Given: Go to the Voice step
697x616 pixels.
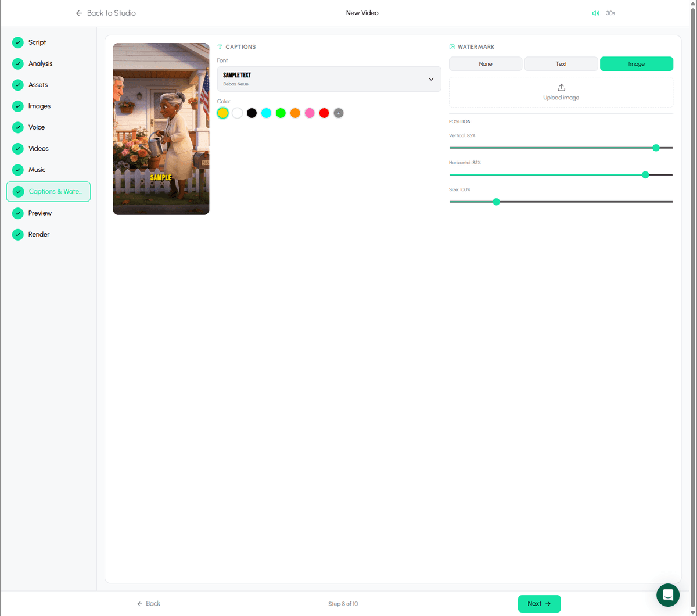Looking at the screenshot, I should tap(37, 127).
